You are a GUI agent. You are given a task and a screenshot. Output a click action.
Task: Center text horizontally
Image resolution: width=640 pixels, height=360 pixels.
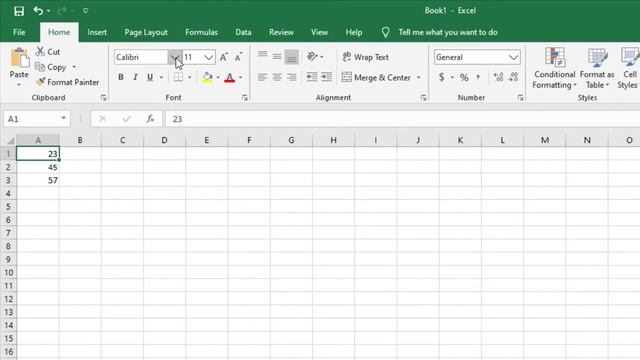(277, 77)
